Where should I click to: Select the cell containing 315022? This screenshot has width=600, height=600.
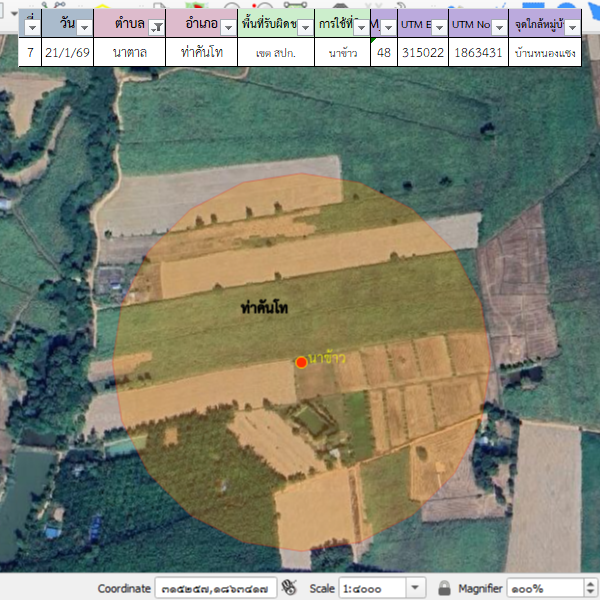pyautogui.click(x=422, y=53)
